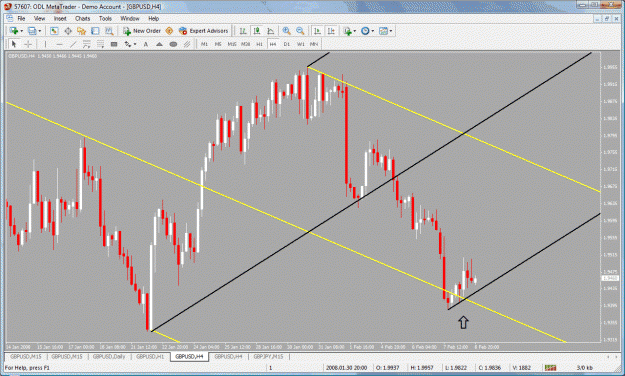Switch chart to bar chart

point(243,31)
